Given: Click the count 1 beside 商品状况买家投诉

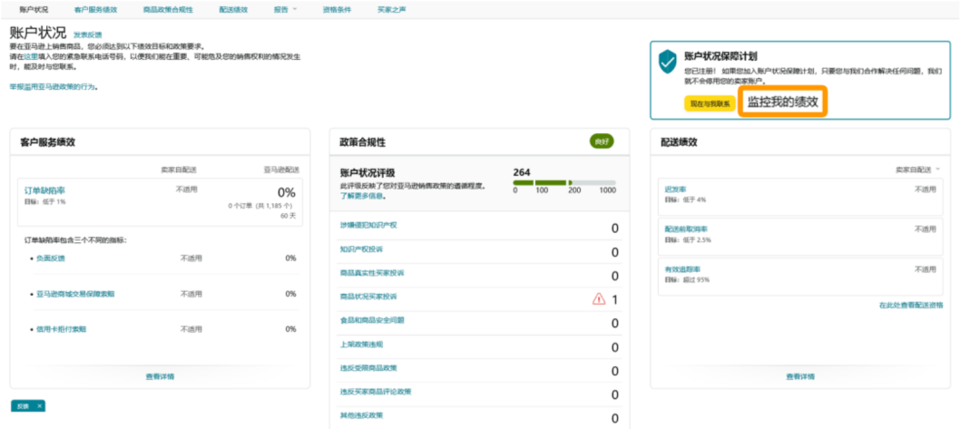Looking at the screenshot, I should 615,299.
